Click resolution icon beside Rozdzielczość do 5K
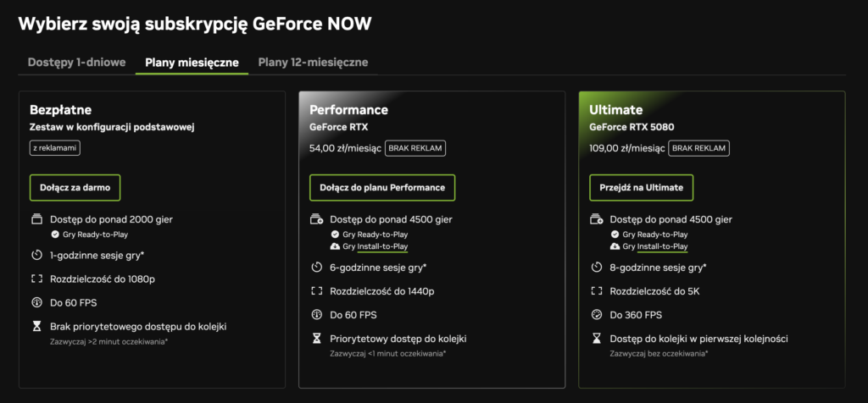 [x=598, y=291]
